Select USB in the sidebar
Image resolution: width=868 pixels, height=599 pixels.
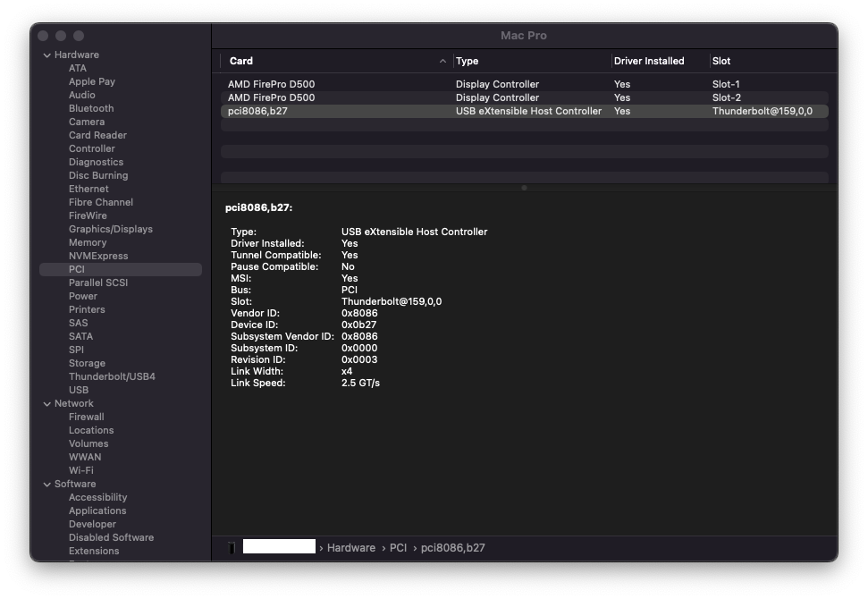(79, 390)
